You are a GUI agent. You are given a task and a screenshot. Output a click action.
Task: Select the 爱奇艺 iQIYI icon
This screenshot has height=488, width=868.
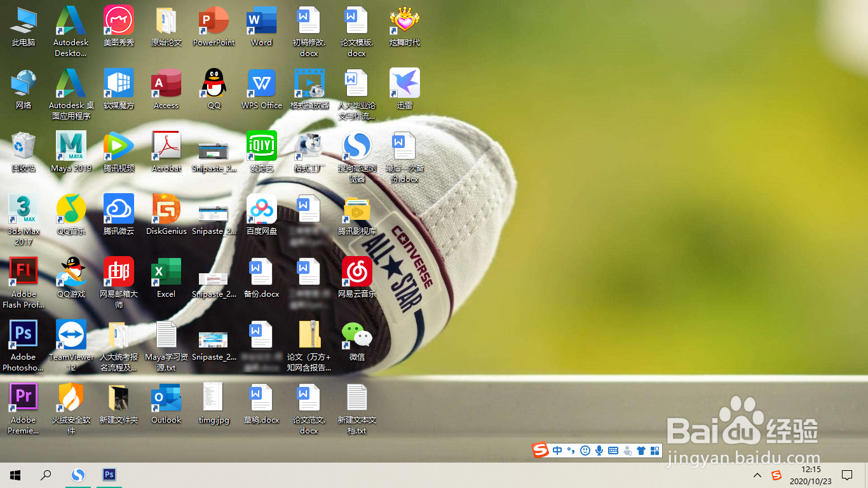262,152
